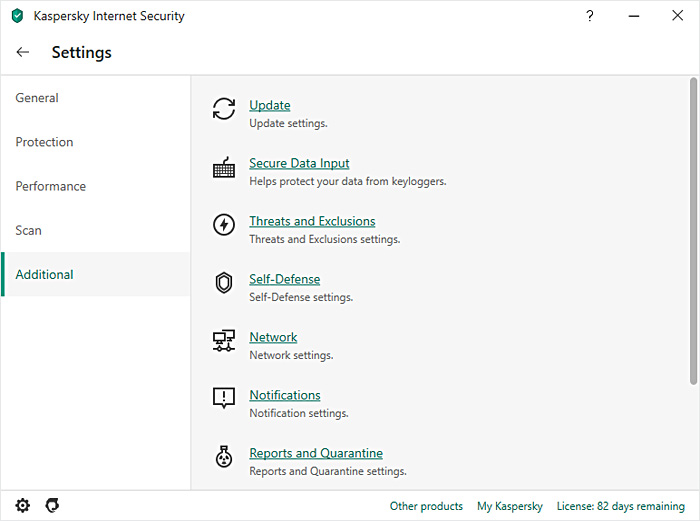
Task: Open the Performance settings tab
Action: 50,186
